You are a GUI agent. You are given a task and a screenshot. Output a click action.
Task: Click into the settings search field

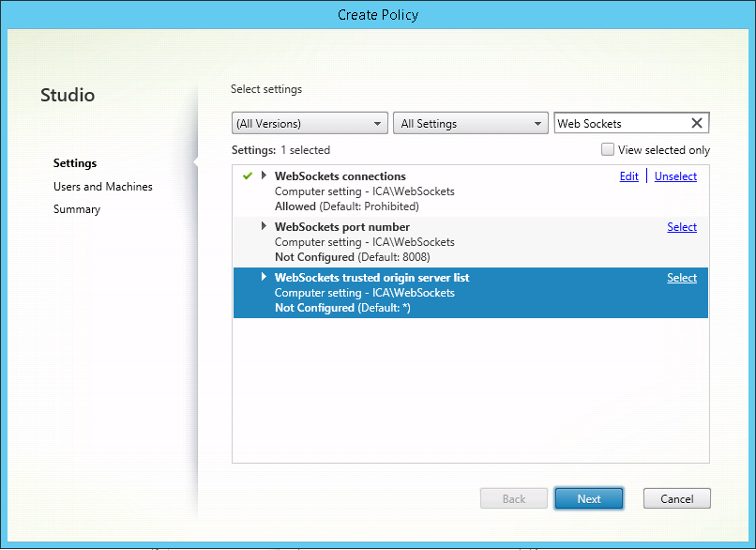(619, 123)
